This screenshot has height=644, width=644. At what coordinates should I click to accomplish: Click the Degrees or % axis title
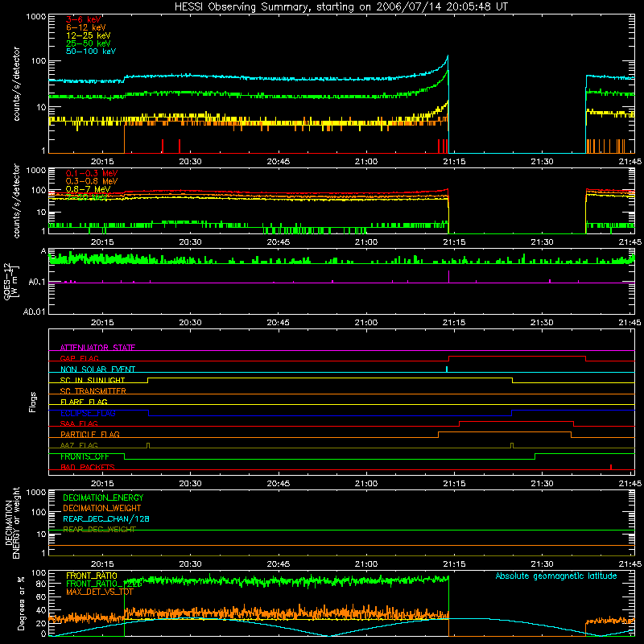(x=21, y=603)
